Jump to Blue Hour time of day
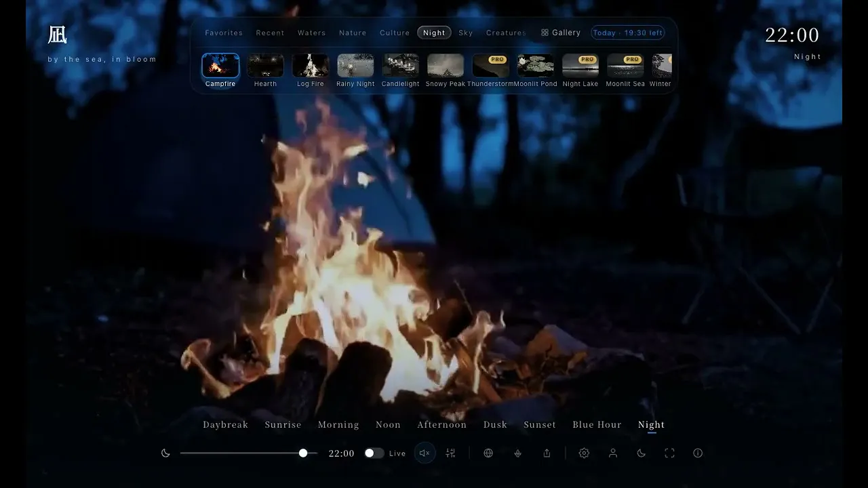The image size is (868, 488). coord(597,424)
